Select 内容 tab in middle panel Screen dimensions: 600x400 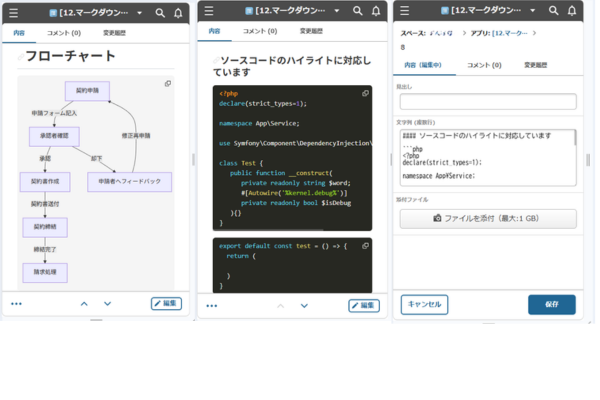point(215,31)
